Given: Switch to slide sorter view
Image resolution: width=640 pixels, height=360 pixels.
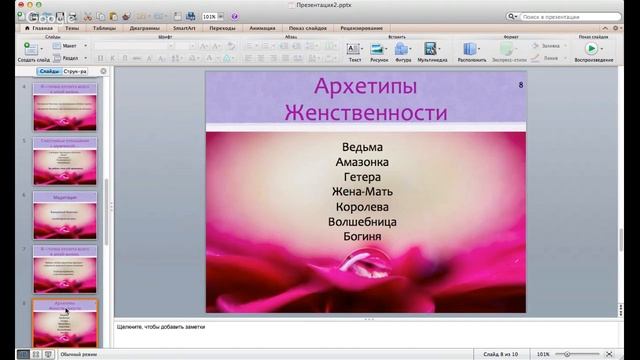Looking at the screenshot, I should point(36,354).
